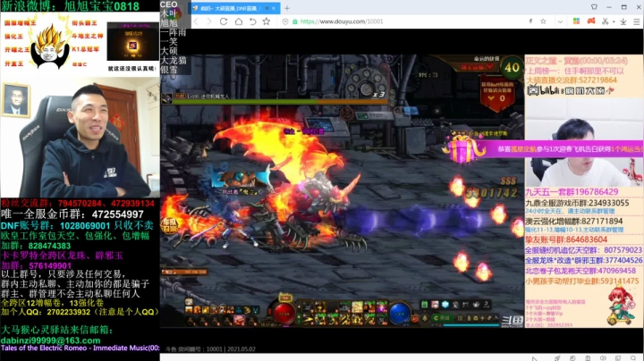The width and height of the screenshot is (644, 361).
Task: Click text '九天五一套群196786429'
Action: 572,192
